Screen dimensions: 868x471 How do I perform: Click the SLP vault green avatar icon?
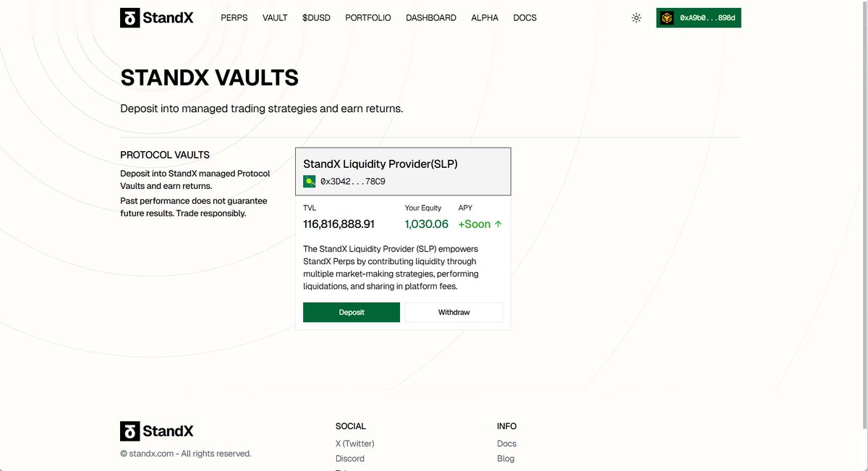point(309,182)
